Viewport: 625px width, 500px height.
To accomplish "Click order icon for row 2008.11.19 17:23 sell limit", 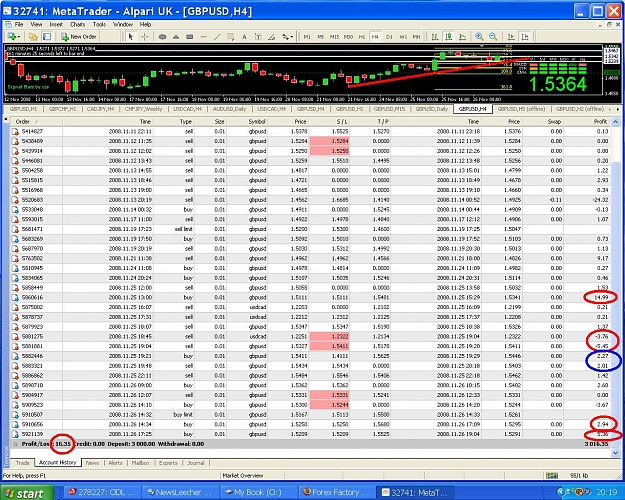I will click(15, 229).
